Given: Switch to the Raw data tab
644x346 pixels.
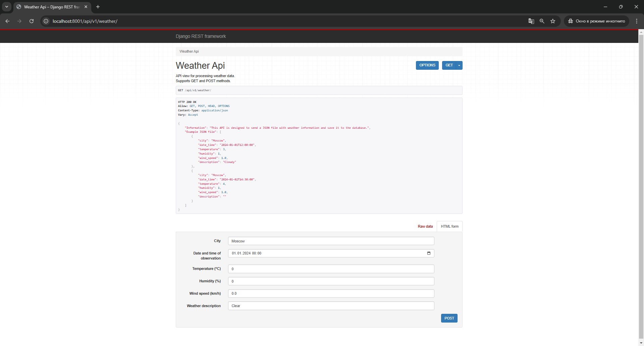Looking at the screenshot, I should pos(425,226).
